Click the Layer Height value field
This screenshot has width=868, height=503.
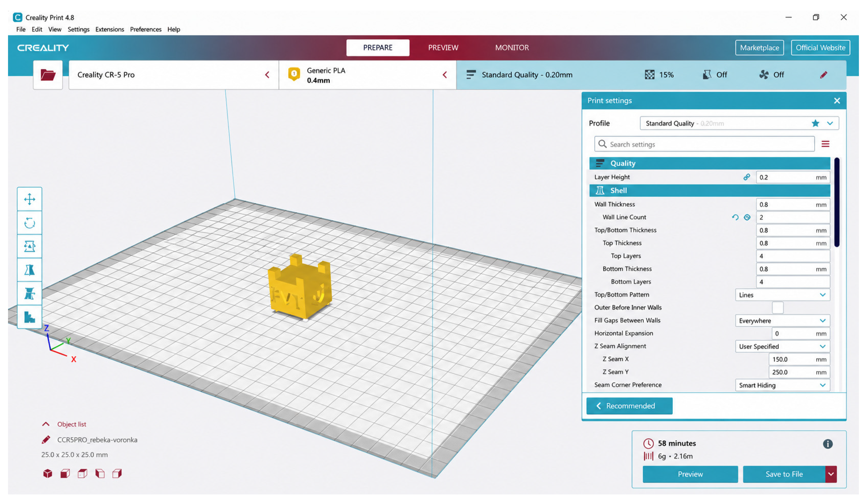click(793, 177)
